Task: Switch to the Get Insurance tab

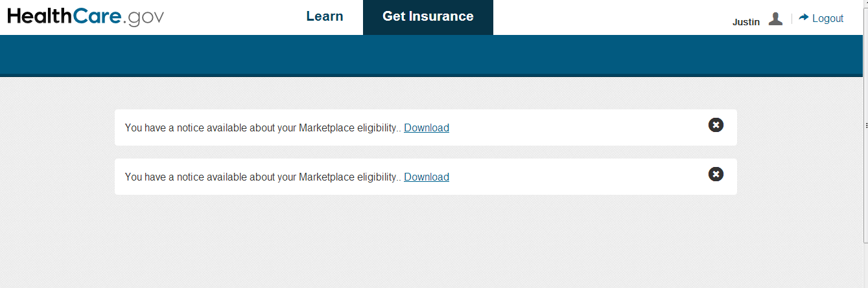Action: click(x=428, y=17)
